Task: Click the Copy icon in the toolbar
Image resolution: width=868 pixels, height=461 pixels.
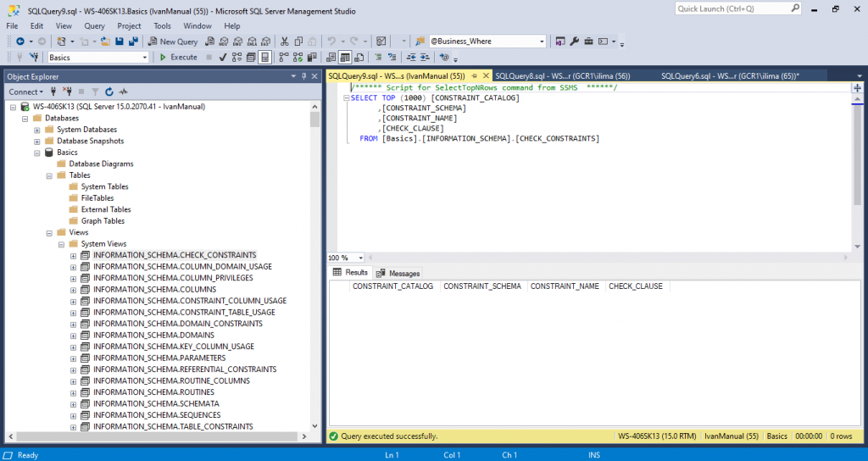Action: click(298, 42)
